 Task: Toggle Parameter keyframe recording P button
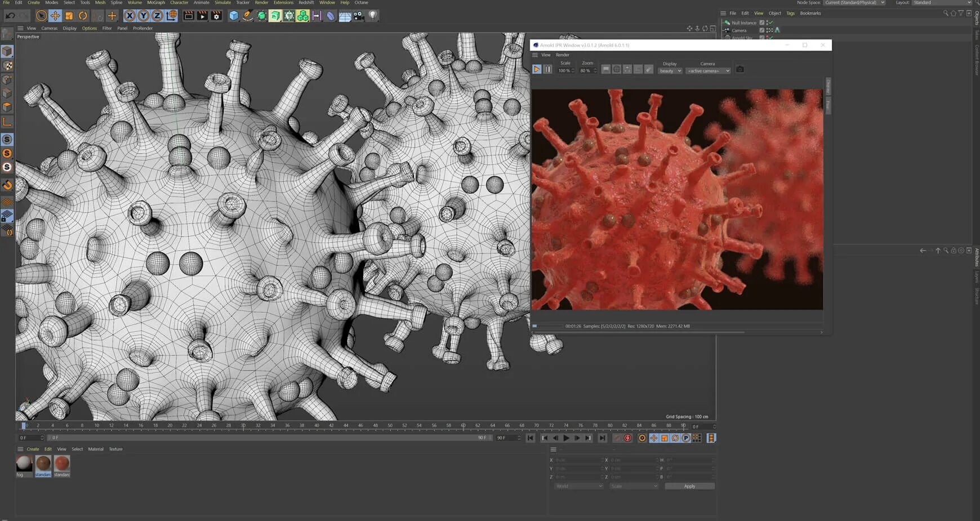686,438
